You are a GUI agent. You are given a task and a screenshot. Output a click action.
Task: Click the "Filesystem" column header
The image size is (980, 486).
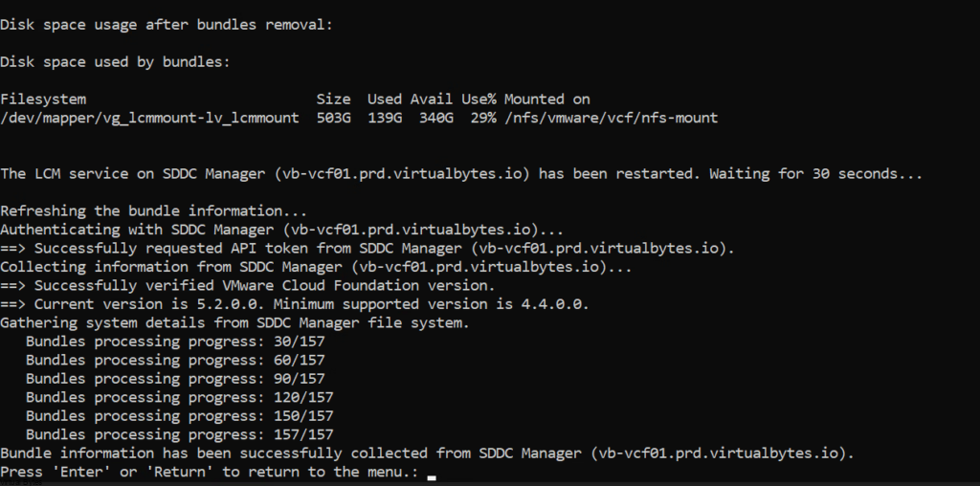click(43, 99)
